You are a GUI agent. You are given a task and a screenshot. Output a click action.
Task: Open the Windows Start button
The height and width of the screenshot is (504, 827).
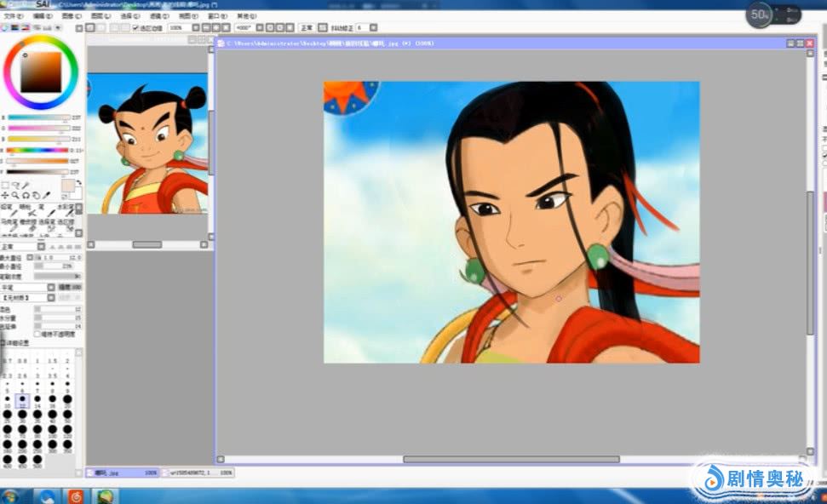[11, 495]
